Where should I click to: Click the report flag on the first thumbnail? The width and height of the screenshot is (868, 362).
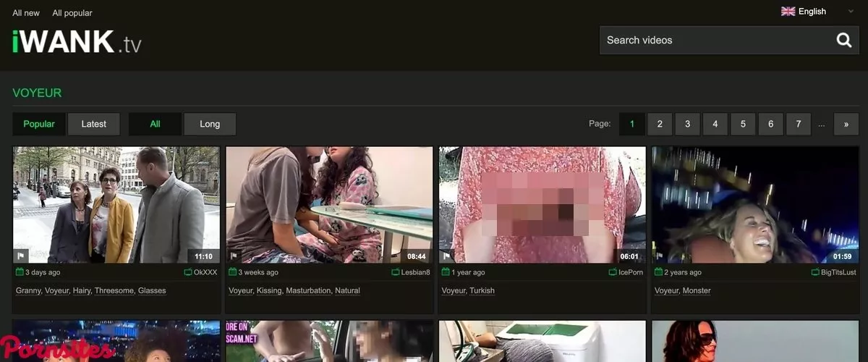[x=21, y=256]
